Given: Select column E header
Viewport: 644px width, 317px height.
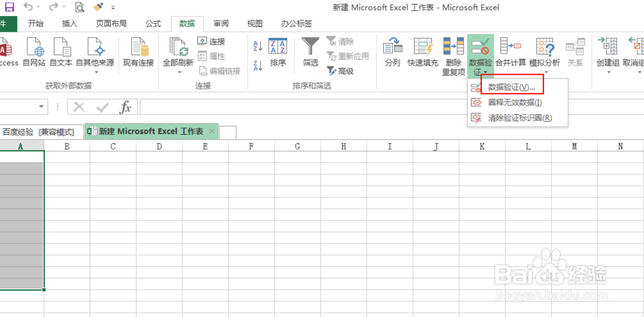Looking at the screenshot, I should click(205, 146).
